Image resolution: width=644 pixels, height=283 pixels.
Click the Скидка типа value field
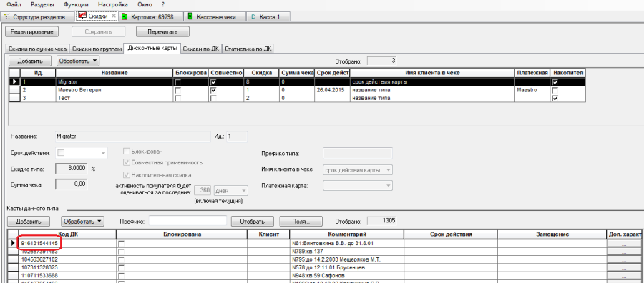click(71, 169)
